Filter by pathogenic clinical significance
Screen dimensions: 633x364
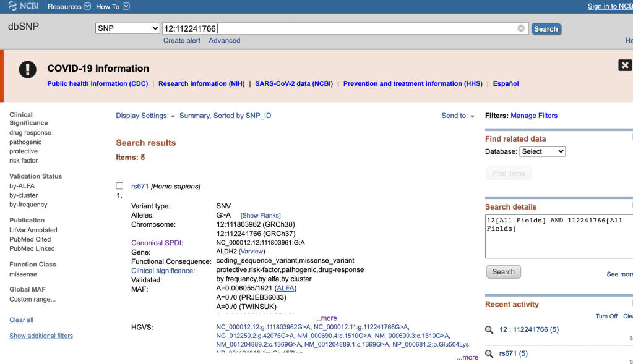click(25, 142)
